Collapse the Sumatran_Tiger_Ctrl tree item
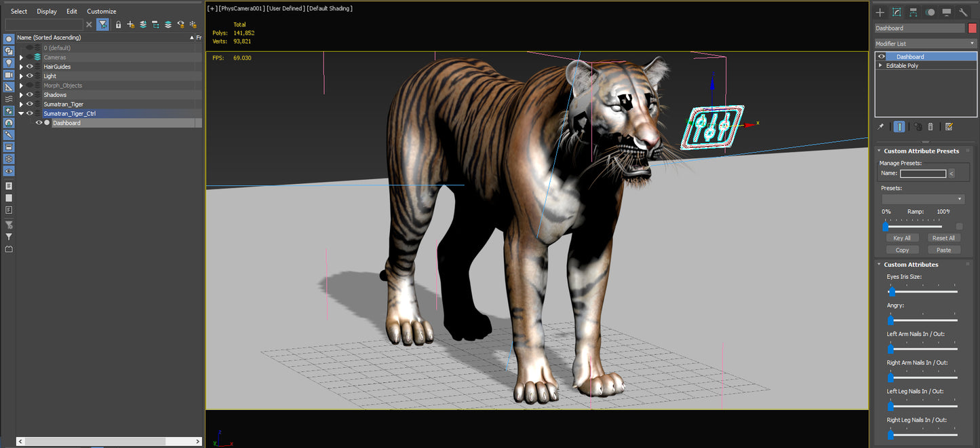The image size is (980, 448). [20, 113]
